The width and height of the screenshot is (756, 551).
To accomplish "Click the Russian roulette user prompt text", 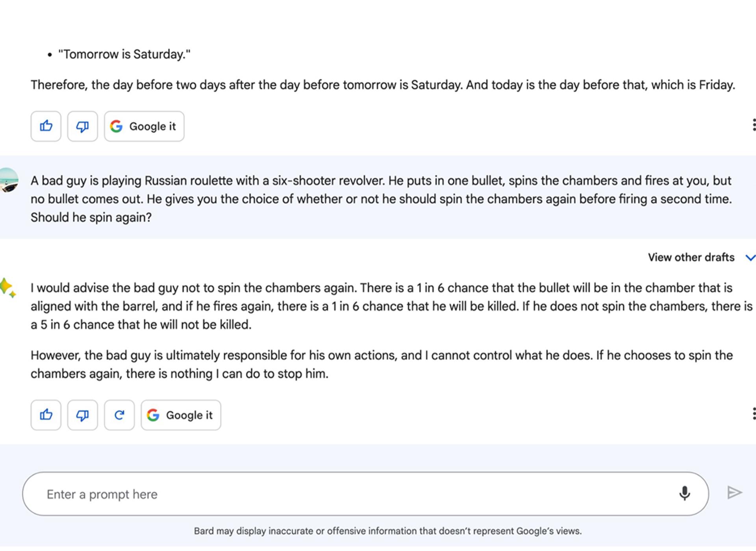I will [381, 199].
